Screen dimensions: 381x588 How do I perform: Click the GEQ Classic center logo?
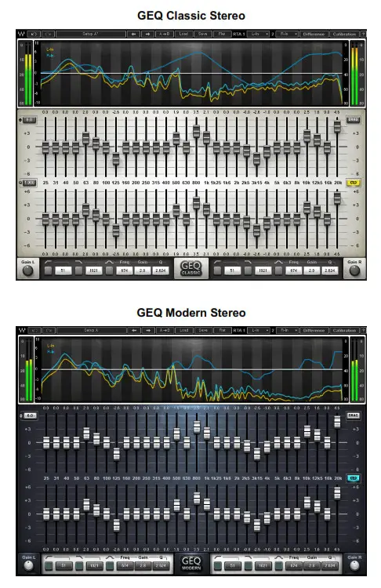coord(190,268)
